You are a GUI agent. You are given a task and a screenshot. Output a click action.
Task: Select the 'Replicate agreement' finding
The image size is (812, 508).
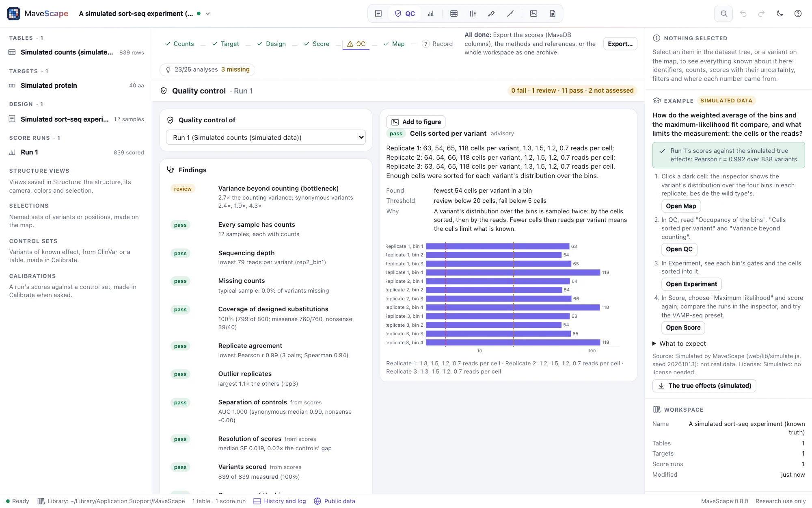(x=266, y=350)
